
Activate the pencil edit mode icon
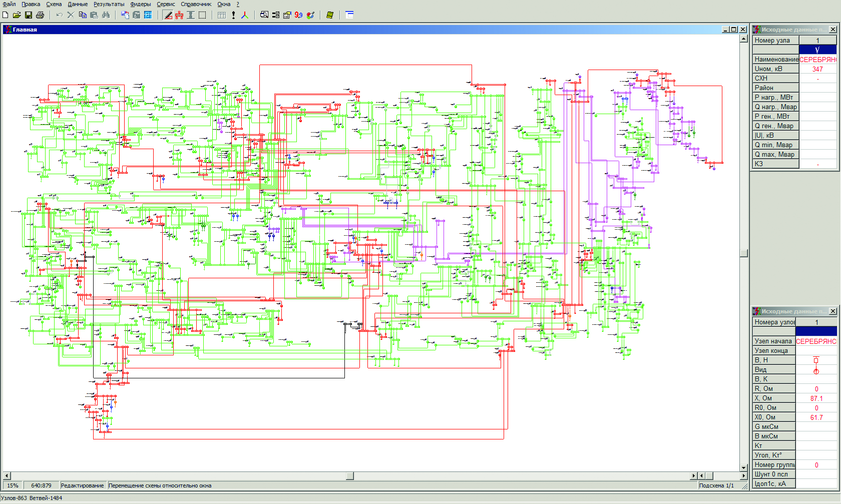168,15
